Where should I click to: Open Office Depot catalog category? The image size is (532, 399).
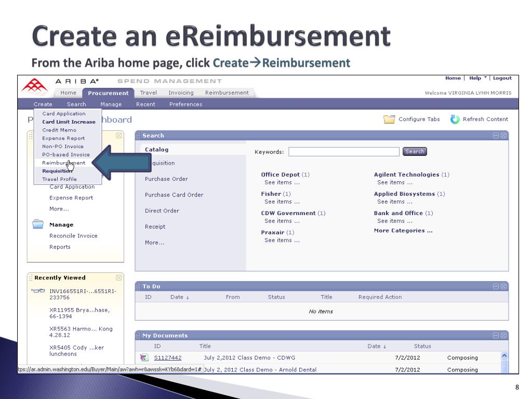(280, 175)
